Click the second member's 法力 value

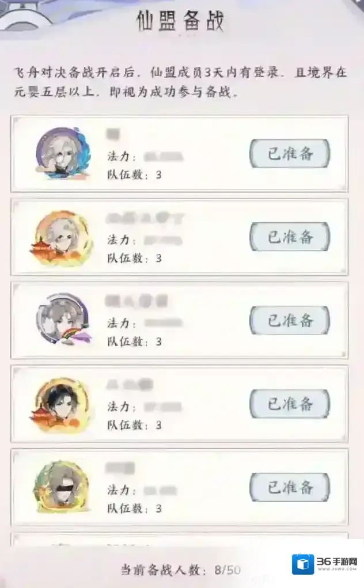click(x=164, y=240)
